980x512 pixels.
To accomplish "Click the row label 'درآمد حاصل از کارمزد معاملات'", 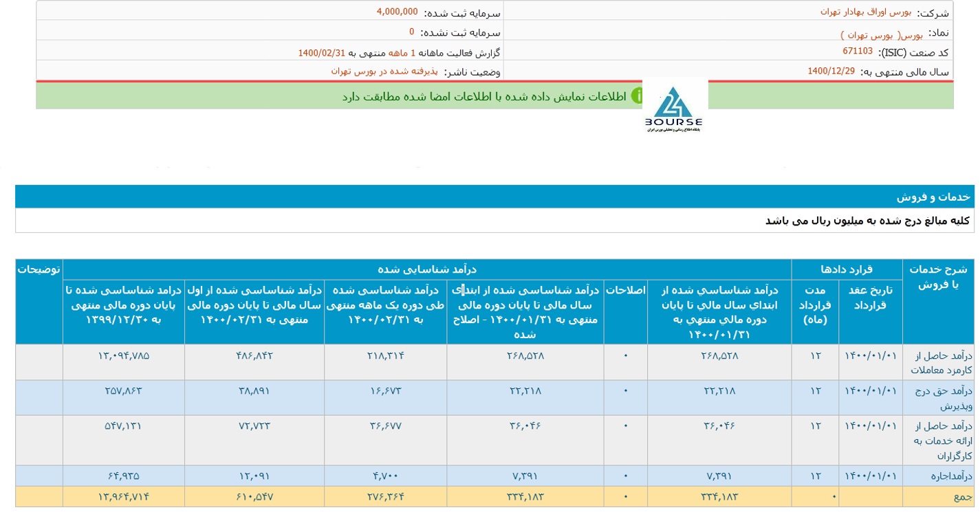I will pos(938,362).
